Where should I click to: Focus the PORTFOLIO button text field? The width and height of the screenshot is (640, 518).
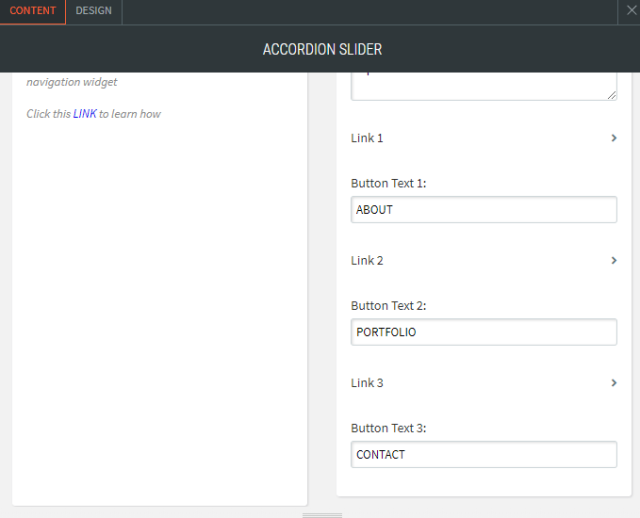point(484,332)
